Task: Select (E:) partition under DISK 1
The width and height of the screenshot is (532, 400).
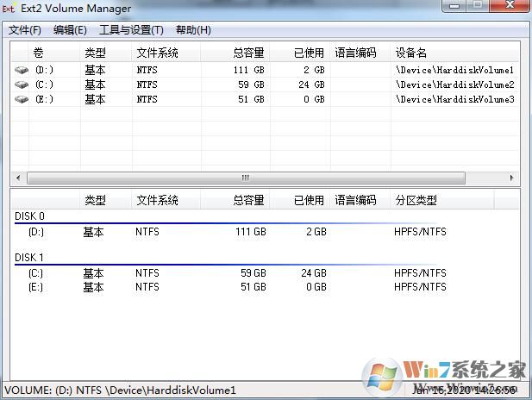Action: [x=35, y=287]
